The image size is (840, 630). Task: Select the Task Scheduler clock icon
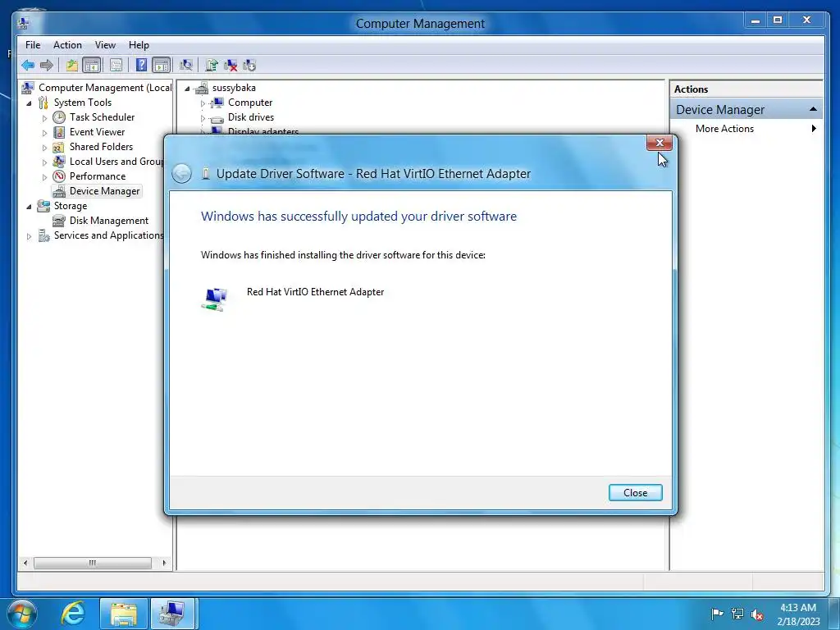(59, 117)
